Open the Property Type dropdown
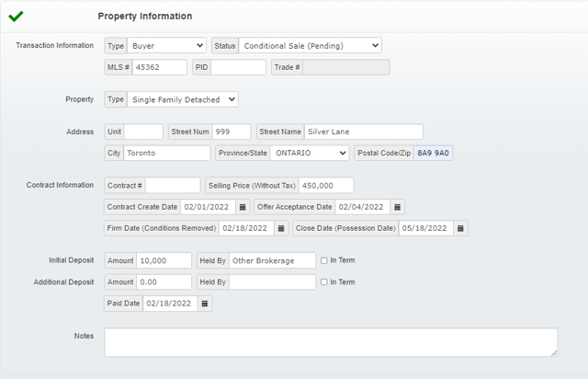Screen dimensions: 588x379 (x=182, y=98)
